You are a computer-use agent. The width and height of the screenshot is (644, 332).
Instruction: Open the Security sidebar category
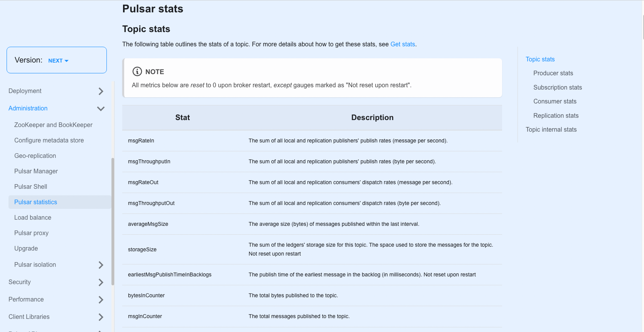(20, 282)
